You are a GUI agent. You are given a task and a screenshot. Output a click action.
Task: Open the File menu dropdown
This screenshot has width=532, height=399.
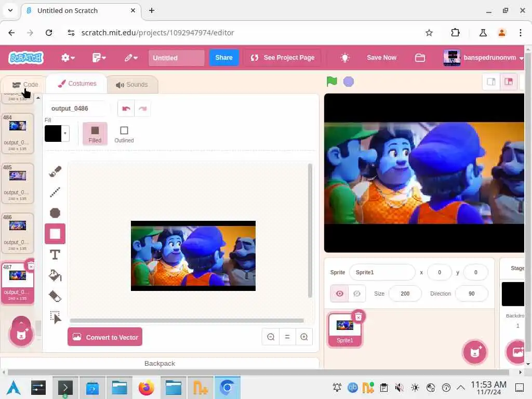pyautogui.click(x=99, y=58)
